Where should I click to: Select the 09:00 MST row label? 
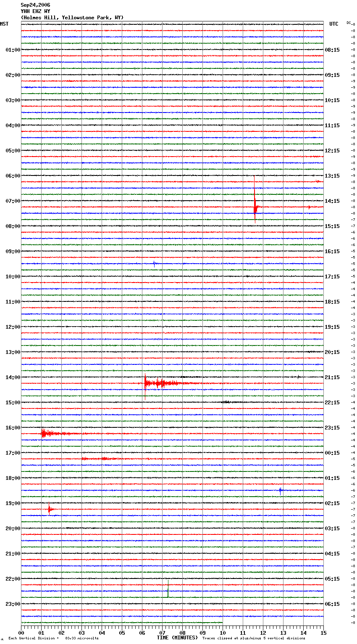[x=13, y=251]
